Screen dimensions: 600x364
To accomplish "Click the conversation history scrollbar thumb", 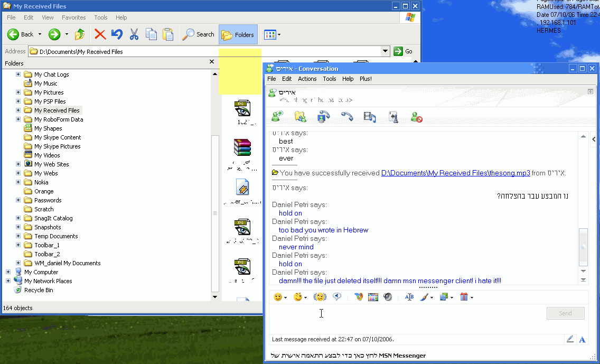I will 583,247.
